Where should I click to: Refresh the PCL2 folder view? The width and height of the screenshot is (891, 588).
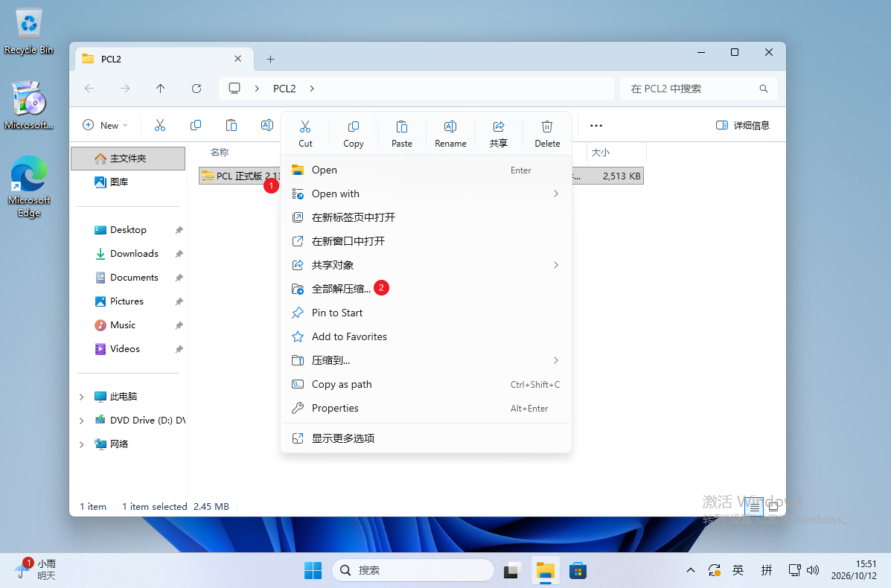pos(196,89)
